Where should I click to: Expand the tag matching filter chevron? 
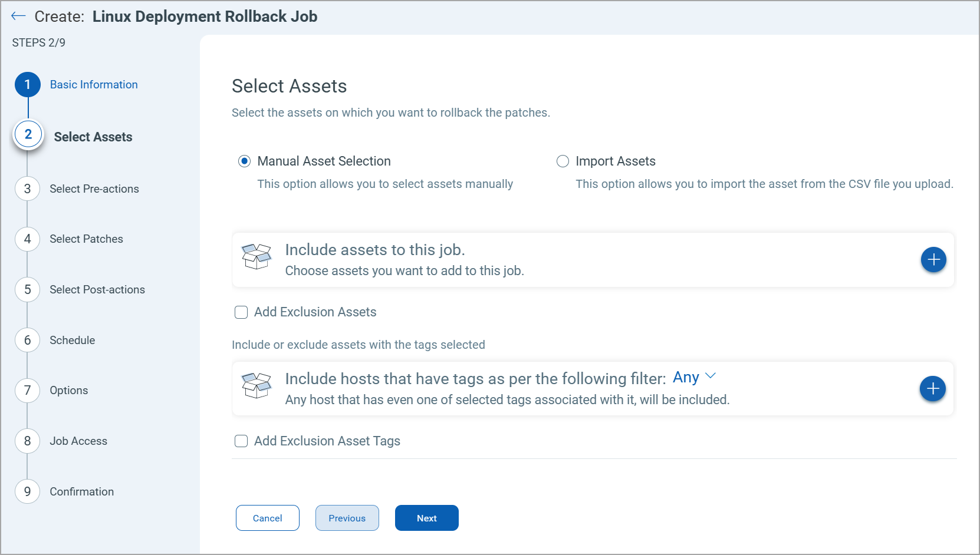click(711, 376)
